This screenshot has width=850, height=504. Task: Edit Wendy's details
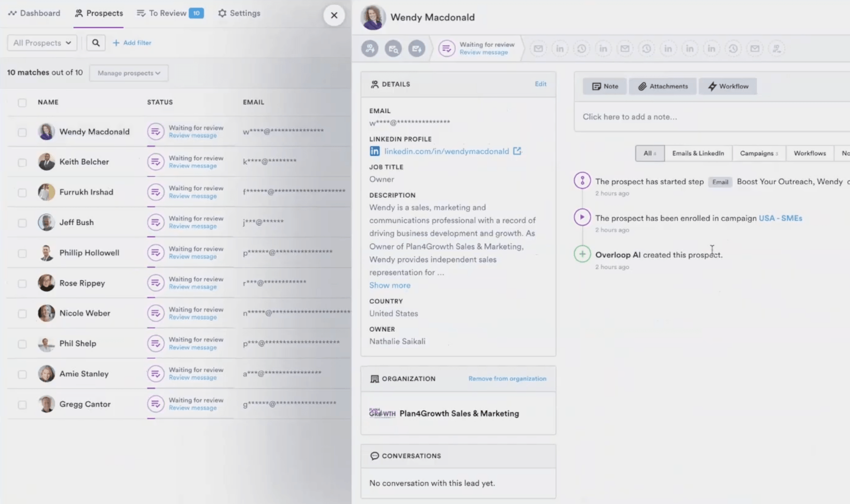(540, 84)
